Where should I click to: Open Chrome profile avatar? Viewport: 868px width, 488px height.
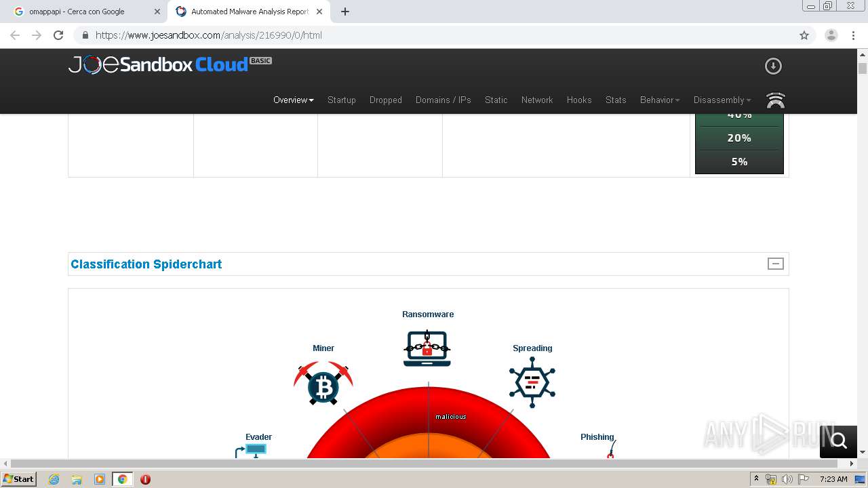click(x=831, y=35)
